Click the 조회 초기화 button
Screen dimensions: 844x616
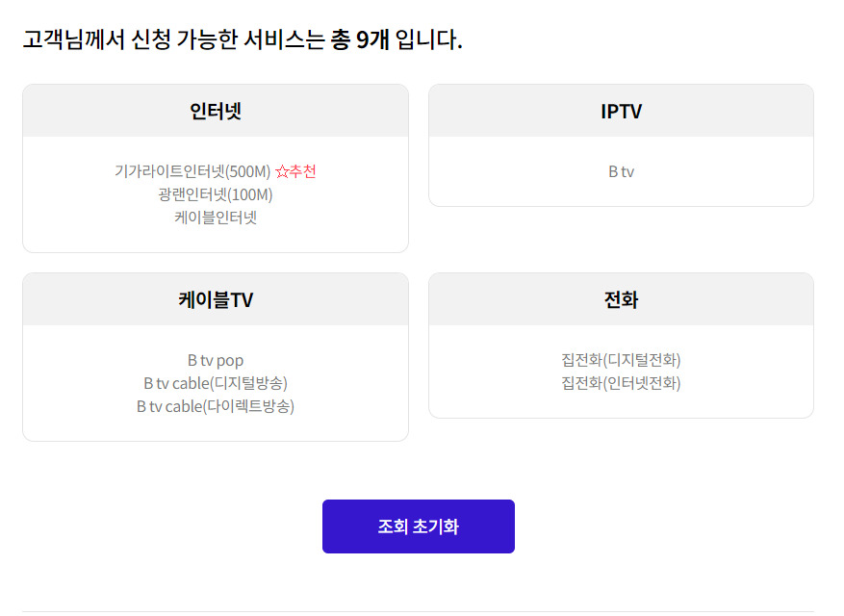(x=419, y=526)
